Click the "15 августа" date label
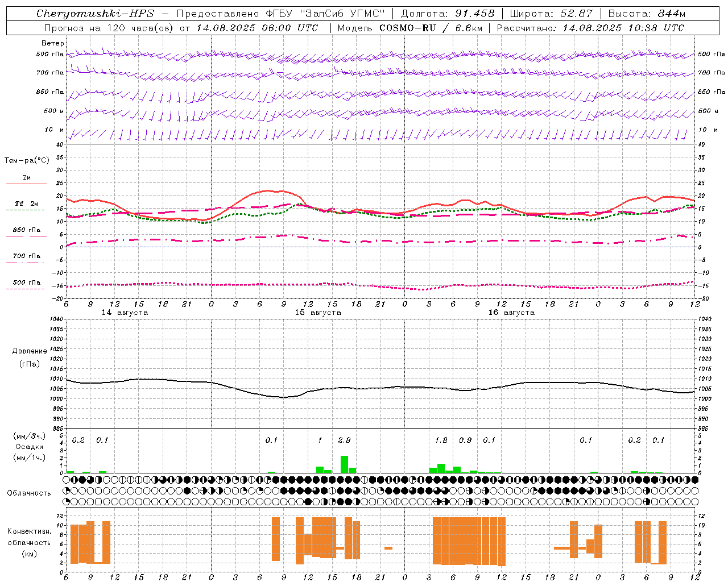The image size is (728, 582). coord(318,313)
